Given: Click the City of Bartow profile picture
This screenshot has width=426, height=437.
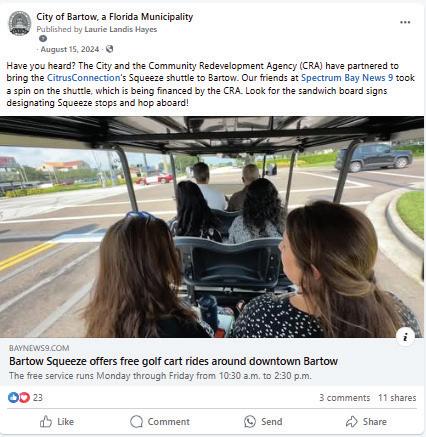Looking at the screenshot, I should [20, 23].
